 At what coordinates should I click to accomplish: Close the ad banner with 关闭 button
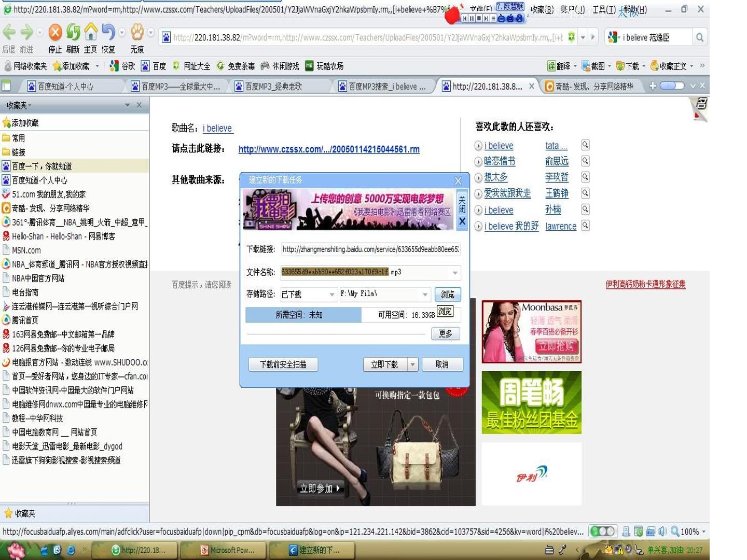click(x=462, y=211)
